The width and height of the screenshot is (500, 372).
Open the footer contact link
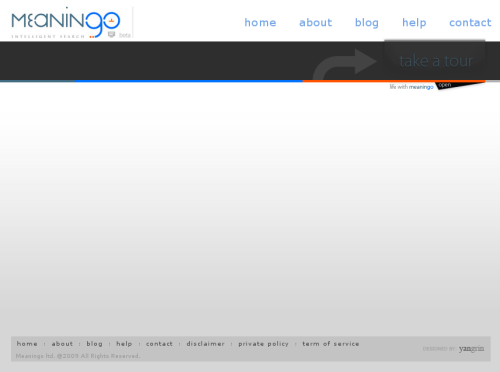click(x=159, y=344)
